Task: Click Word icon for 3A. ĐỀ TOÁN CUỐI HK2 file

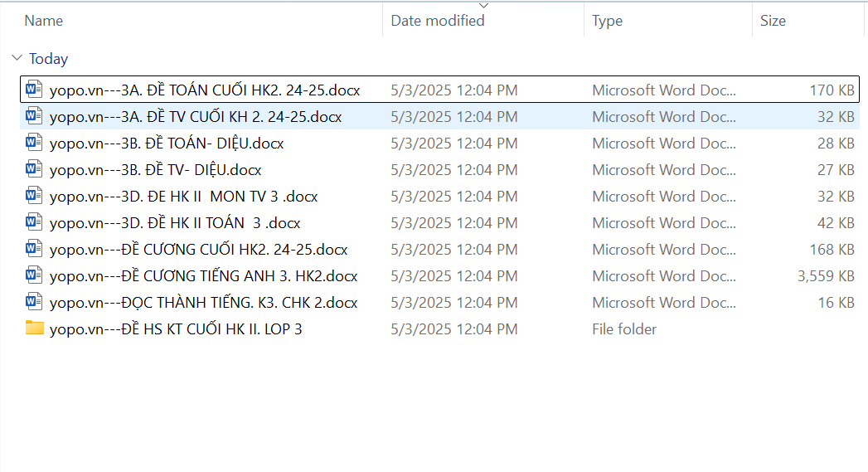Action: point(34,90)
